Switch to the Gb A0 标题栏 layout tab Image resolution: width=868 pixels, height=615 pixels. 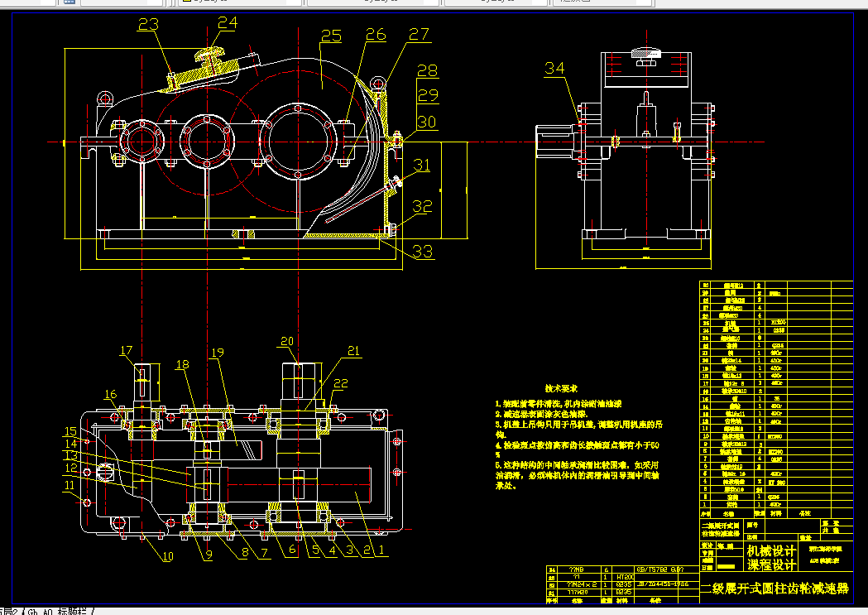[57, 611]
